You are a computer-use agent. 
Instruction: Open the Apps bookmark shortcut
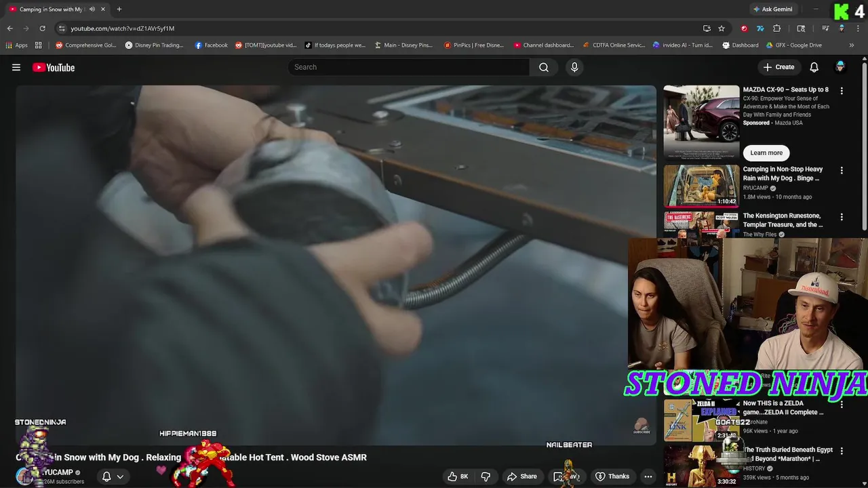coord(16,45)
